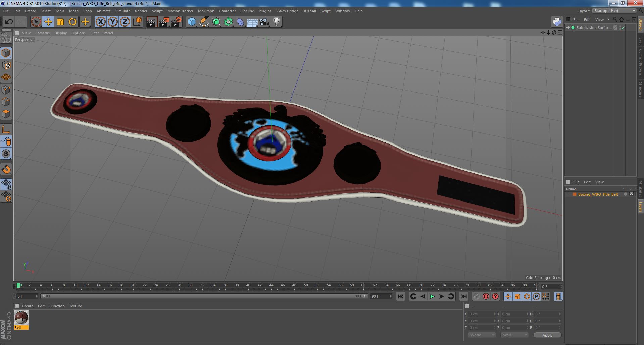Open Edit Render Settings
The height and width of the screenshot is (345, 644).
point(177,22)
